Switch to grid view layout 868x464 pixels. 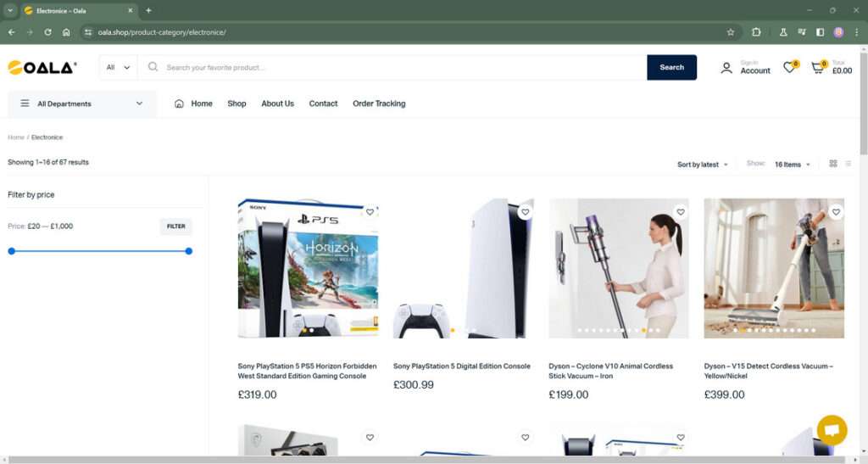click(832, 164)
